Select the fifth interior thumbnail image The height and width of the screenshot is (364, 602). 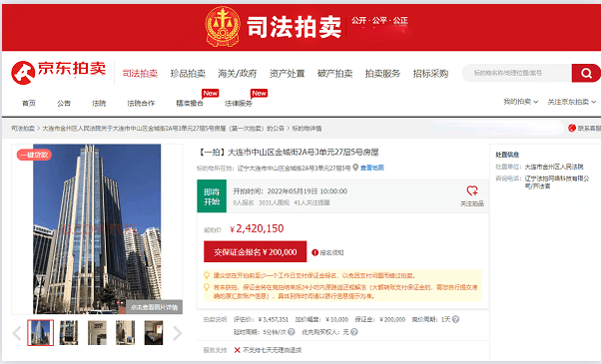point(154,332)
